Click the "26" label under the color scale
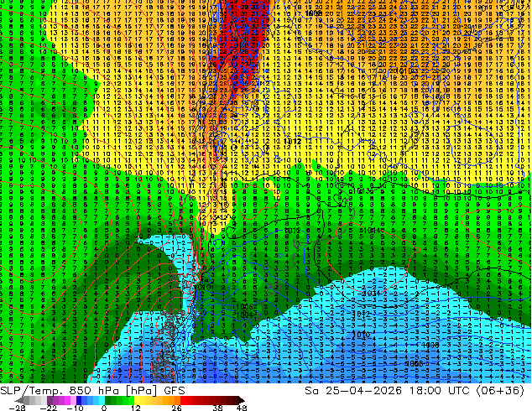The width and height of the screenshot is (532, 411). click(x=176, y=408)
